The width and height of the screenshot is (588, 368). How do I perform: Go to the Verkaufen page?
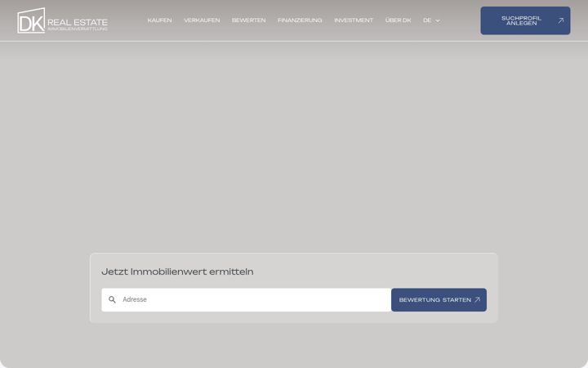(x=202, y=20)
